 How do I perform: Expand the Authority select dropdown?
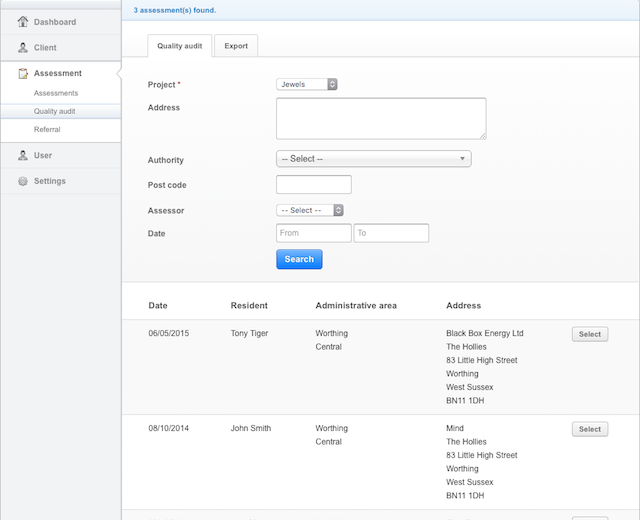[373, 159]
